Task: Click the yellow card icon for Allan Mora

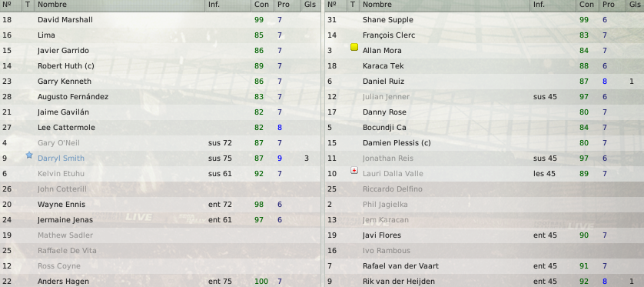Action: coord(354,47)
